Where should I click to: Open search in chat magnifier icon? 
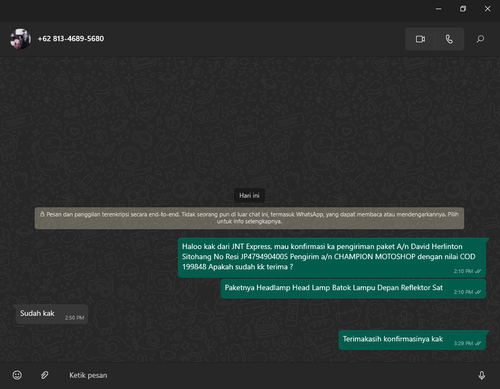[480, 39]
